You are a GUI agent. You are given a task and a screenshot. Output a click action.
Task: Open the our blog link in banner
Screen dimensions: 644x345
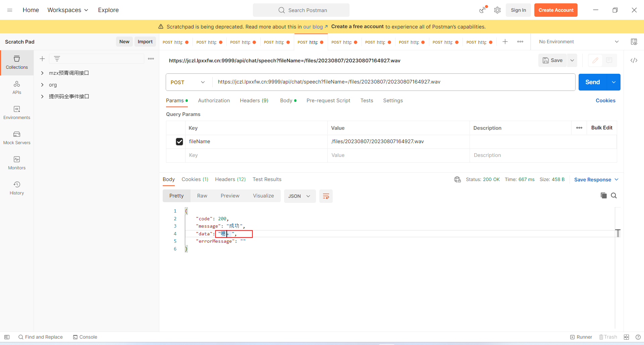315,27
